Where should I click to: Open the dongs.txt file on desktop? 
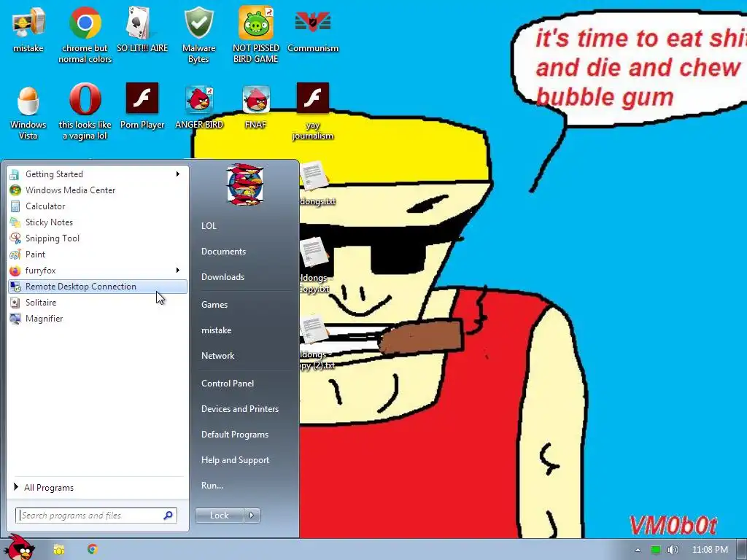[317, 183]
